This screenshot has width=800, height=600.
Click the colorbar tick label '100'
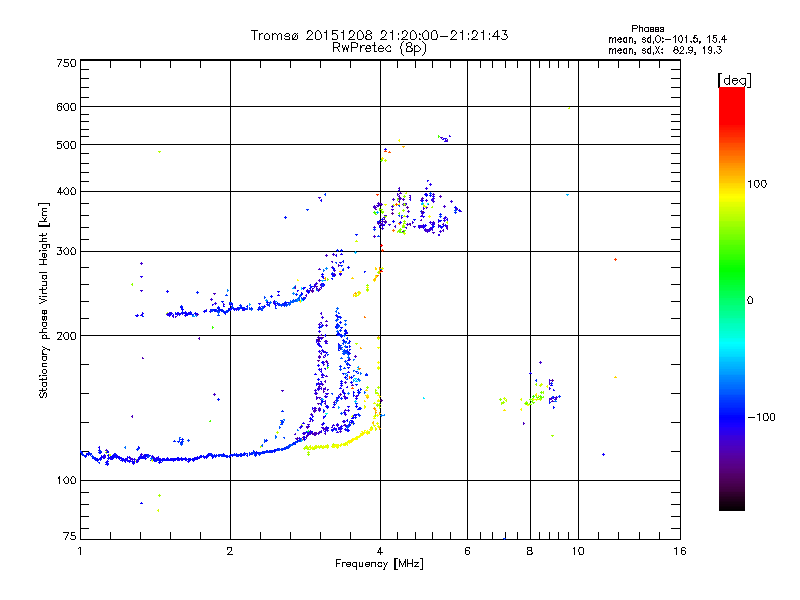pyautogui.click(x=757, y=184)
